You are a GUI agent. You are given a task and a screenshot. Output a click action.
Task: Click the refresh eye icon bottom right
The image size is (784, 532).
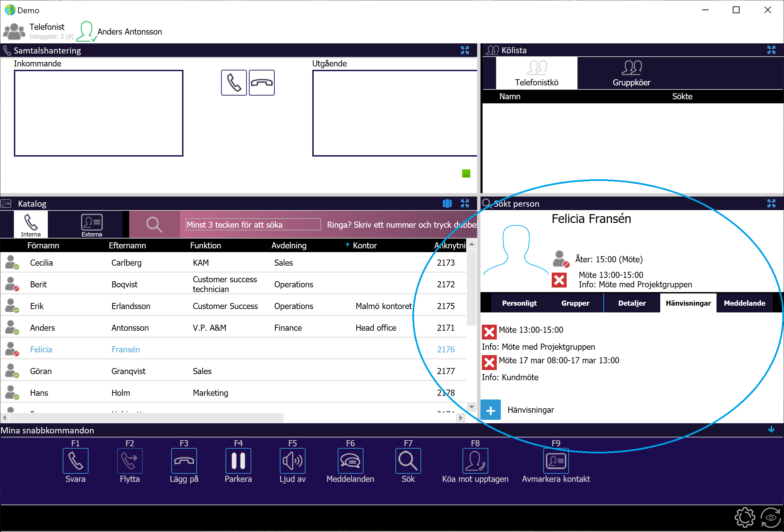(x=770, y=517)
